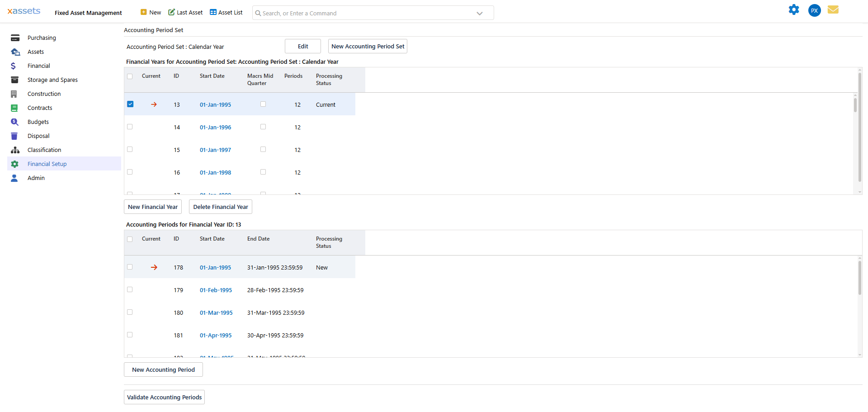868x412 pixels.
Task: Click the New Financial Year button
Action: [x=152, y=207]
